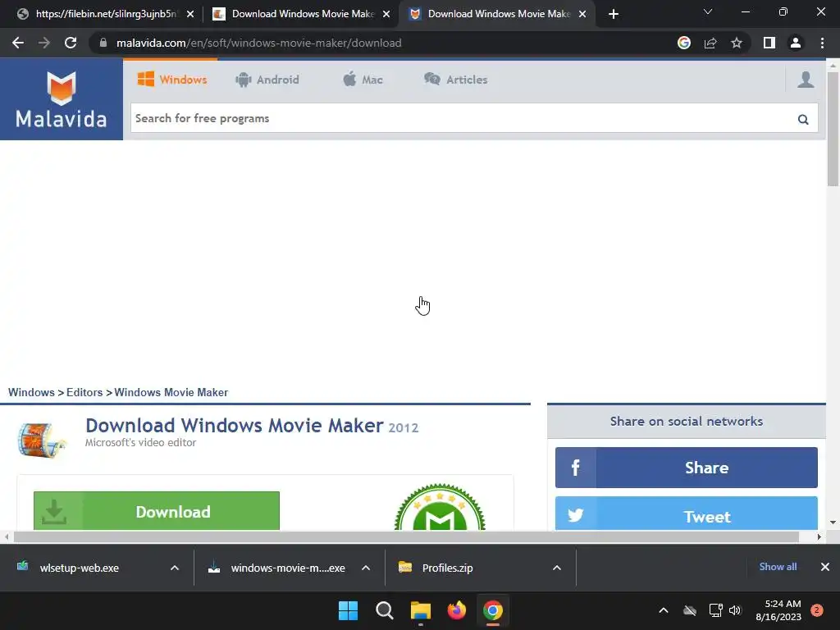Expand windows-movie-m....exe download options
The image size is (840, 630).
366,568
